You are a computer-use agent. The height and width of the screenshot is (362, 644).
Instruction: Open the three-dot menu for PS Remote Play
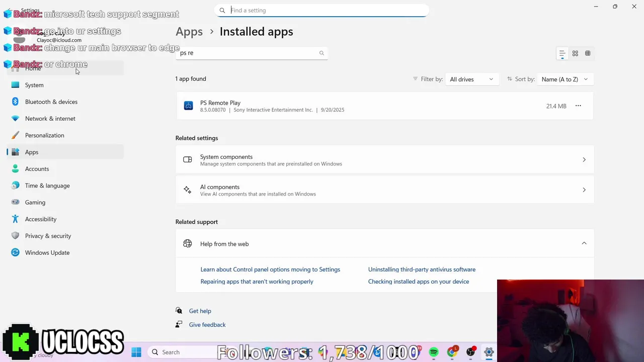(578, 106)
